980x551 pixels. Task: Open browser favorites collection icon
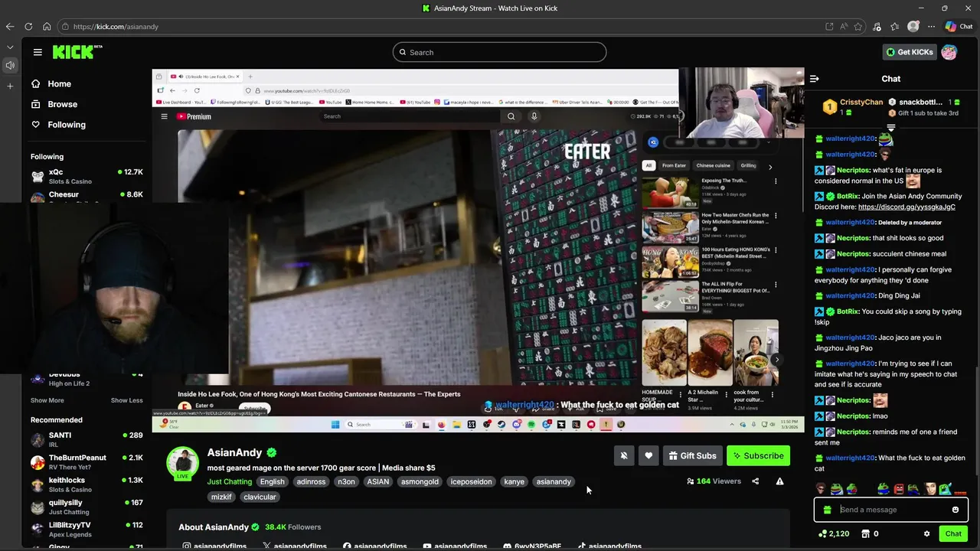tap(895, 27)
